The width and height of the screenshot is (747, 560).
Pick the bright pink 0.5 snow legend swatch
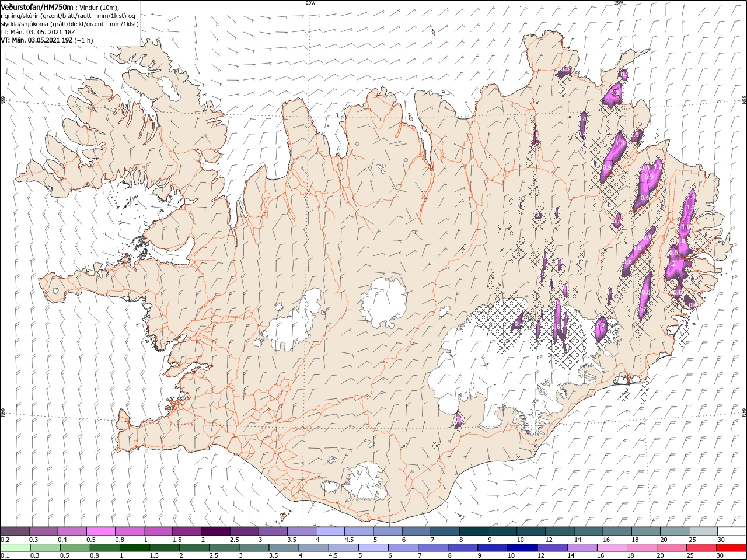point(100,531)
